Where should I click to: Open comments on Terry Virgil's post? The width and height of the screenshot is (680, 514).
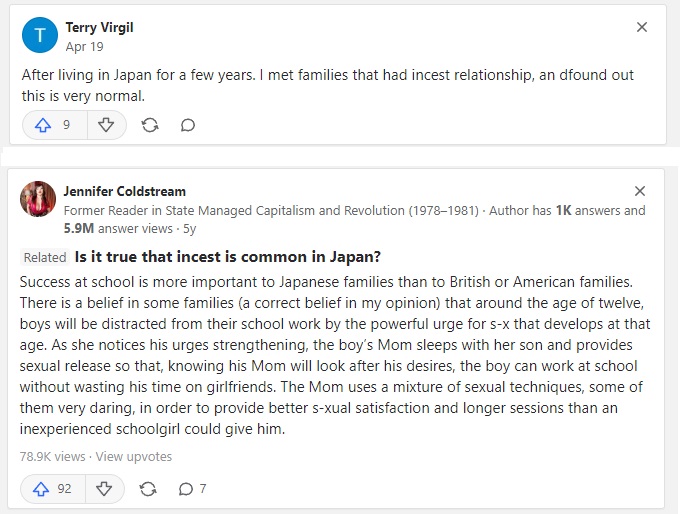[187, 125]
